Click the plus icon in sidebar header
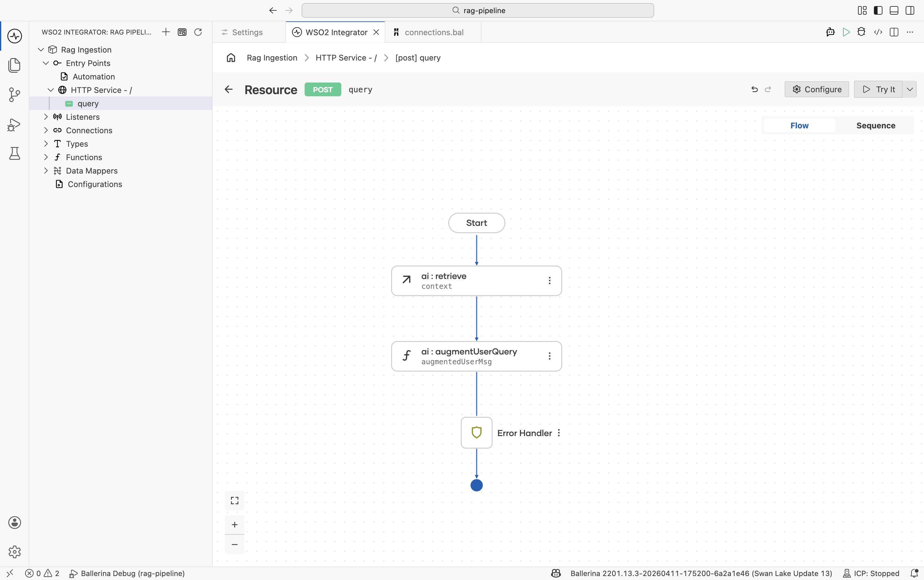Viewport: 924px width, 580px height. [166, 32]
